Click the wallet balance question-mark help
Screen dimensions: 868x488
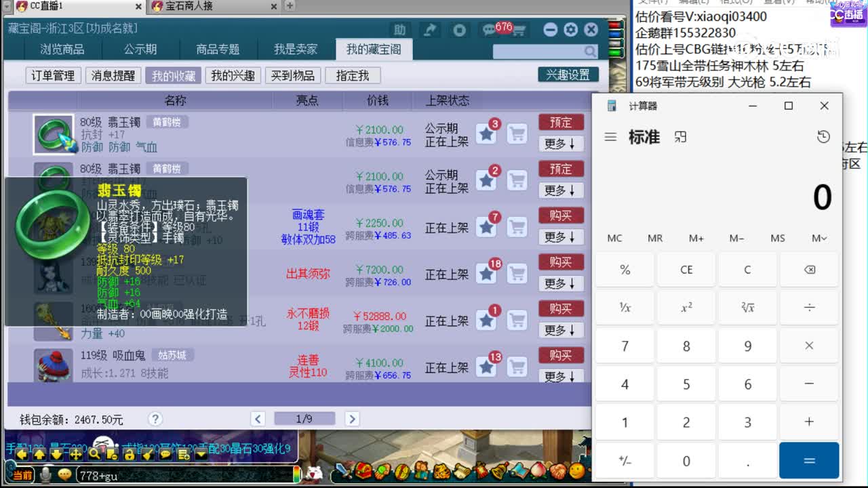coord(155,419)
